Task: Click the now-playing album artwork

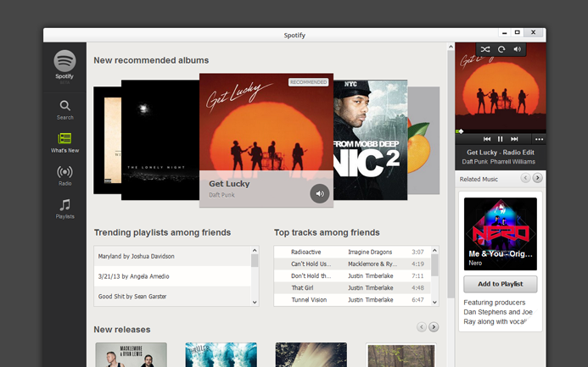Action: (x=501, y=87)
